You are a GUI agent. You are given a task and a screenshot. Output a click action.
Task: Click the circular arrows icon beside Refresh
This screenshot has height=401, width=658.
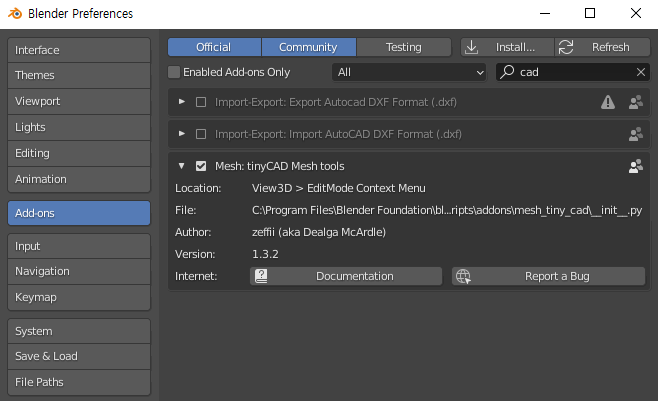pos(566,47)
